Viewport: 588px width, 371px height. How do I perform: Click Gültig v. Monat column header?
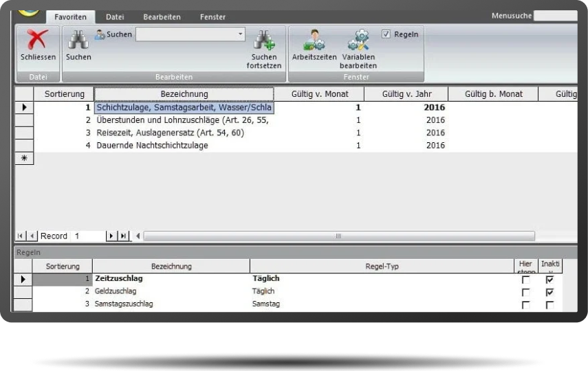[x=320, y=94]
